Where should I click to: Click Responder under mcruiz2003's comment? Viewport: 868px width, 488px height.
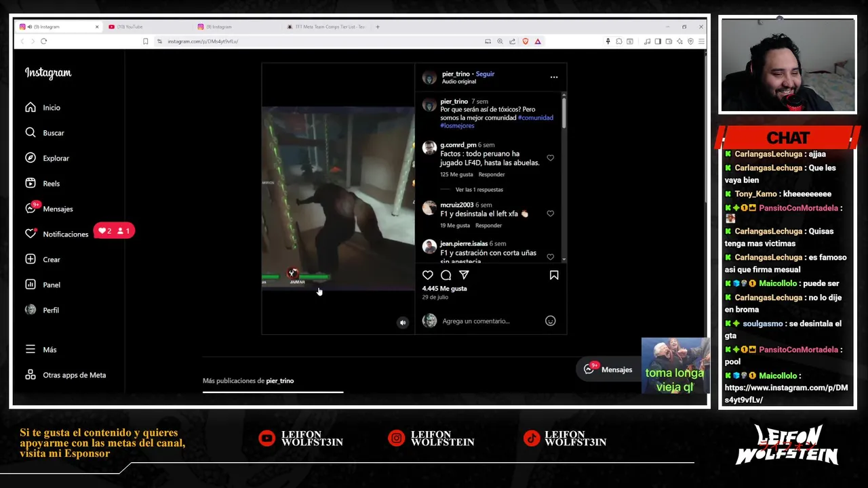tap(488, 226)
